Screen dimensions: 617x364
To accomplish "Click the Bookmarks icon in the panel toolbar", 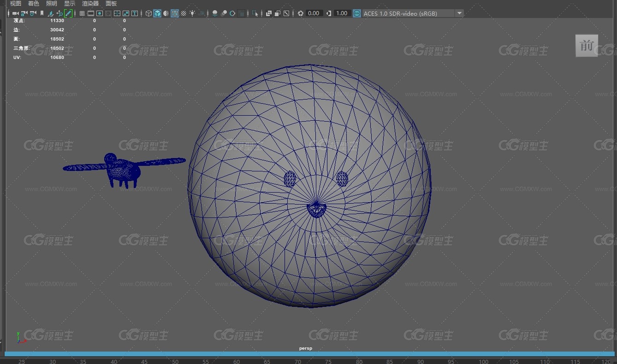I will tap(42, 13).
